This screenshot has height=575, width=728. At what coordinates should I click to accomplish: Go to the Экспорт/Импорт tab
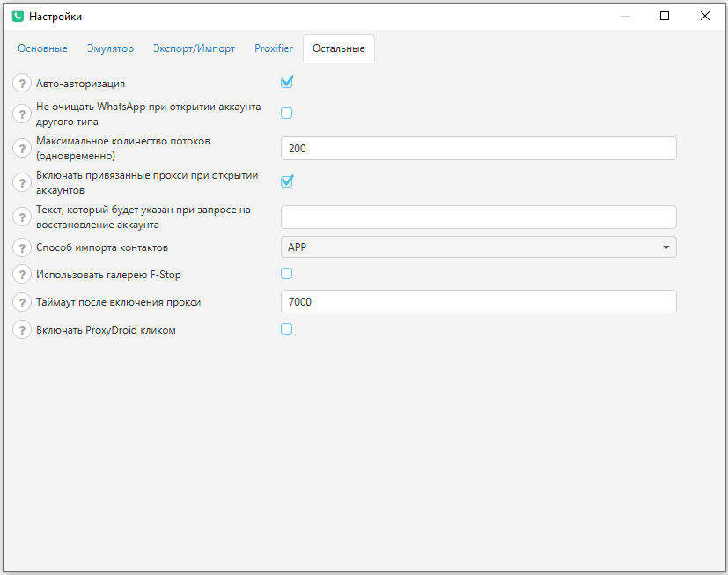pos(194,48)
